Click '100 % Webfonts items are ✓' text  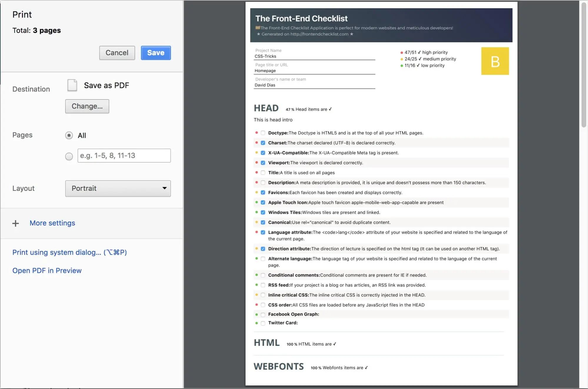339,368
